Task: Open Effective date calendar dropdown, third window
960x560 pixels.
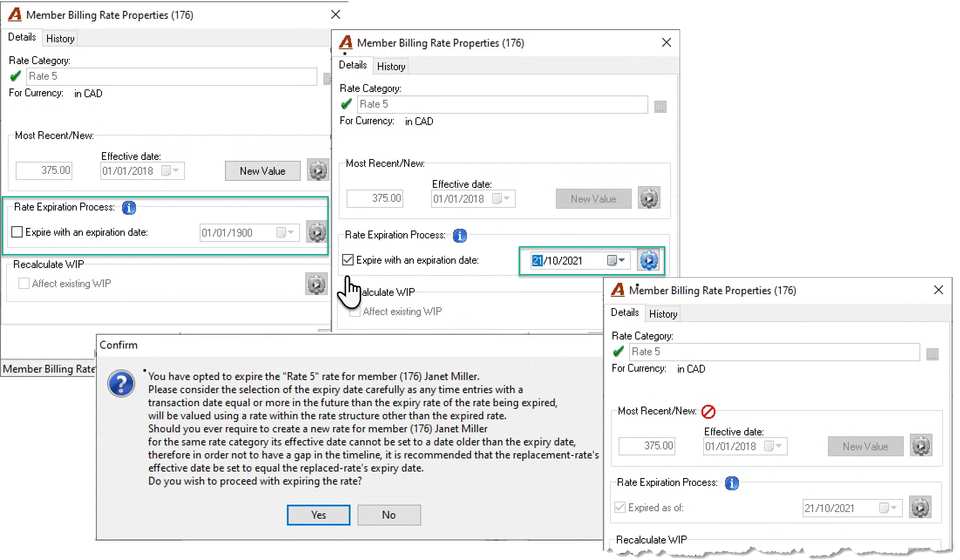Action: coord(773,446)
